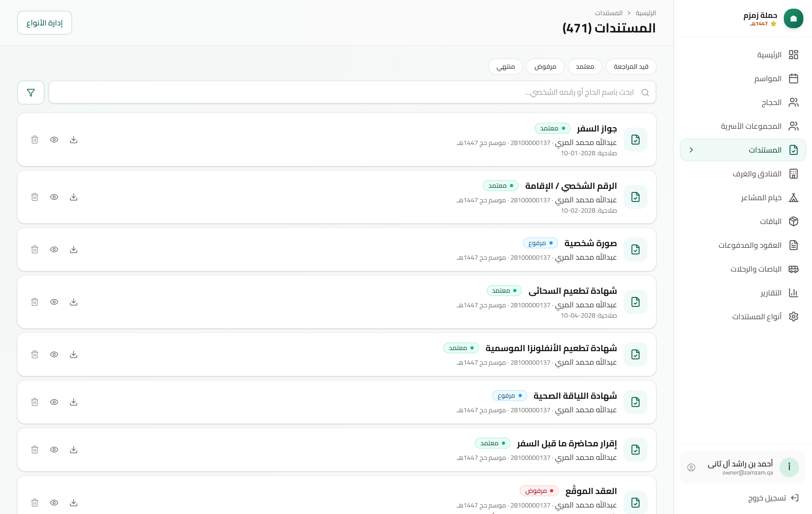Viewport: 812px width, 514px height.
Task: View the صورة شخصية document
Action: pyautogui.click(x=54, y=249)
